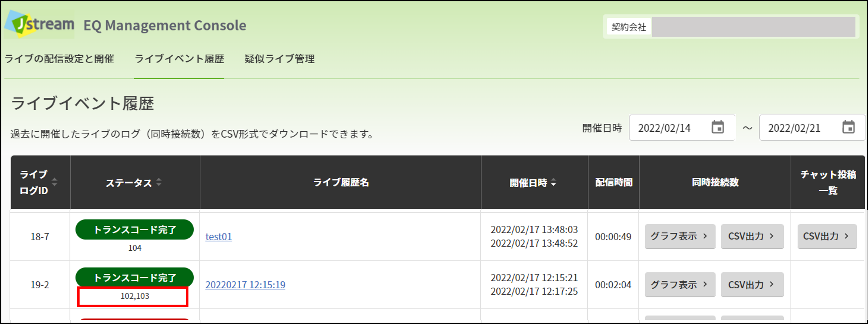Click トランスコード完了 badge for 18-7

134,230
